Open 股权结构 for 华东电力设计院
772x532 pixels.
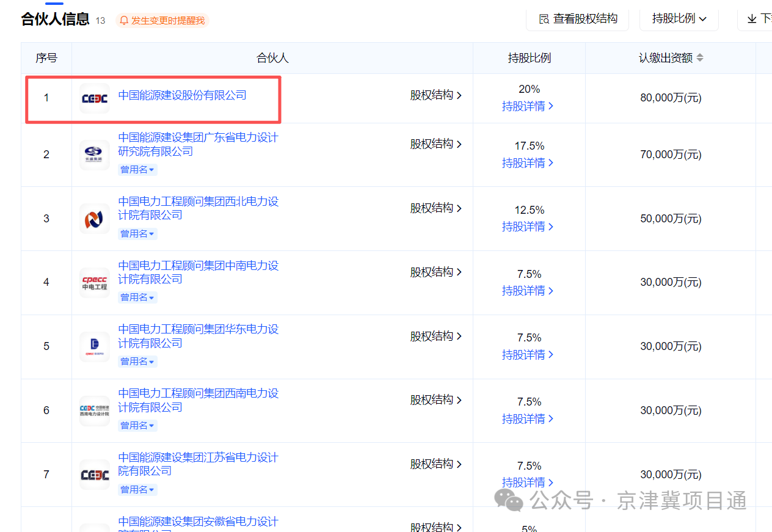[x=436, y=336]
